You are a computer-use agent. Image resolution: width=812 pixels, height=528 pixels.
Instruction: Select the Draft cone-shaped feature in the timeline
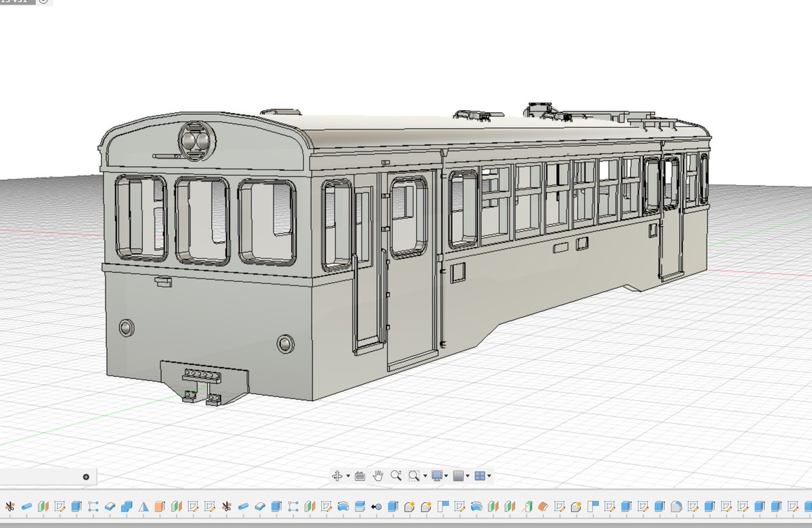click(143, 506)
